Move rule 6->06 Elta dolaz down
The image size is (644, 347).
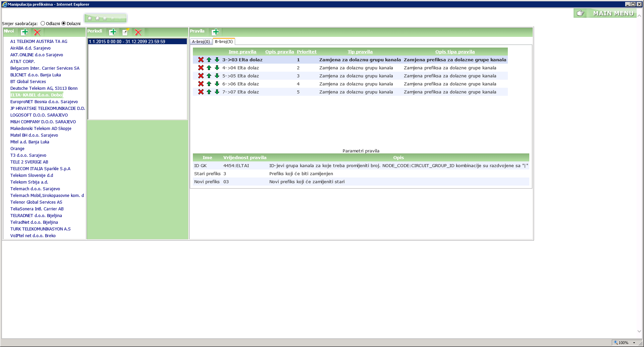(217, 84)
